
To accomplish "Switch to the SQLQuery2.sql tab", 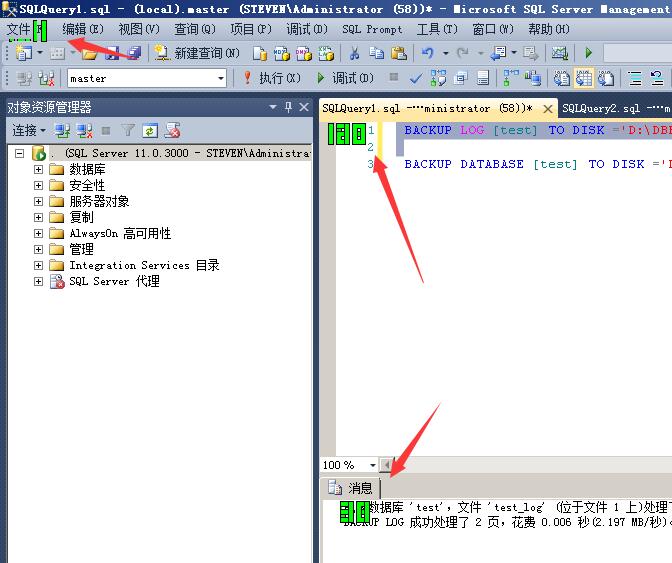I will pyautogui.click(x=615, y=108).
